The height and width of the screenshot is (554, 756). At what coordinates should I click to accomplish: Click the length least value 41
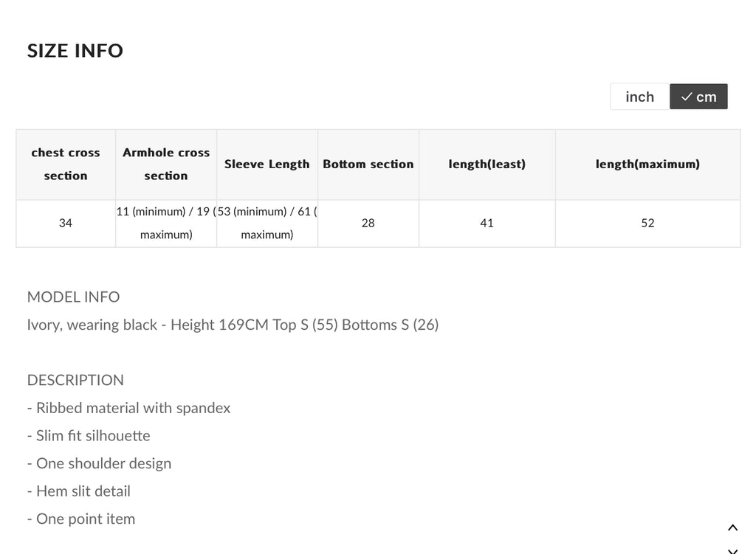(x=487, y=224)
